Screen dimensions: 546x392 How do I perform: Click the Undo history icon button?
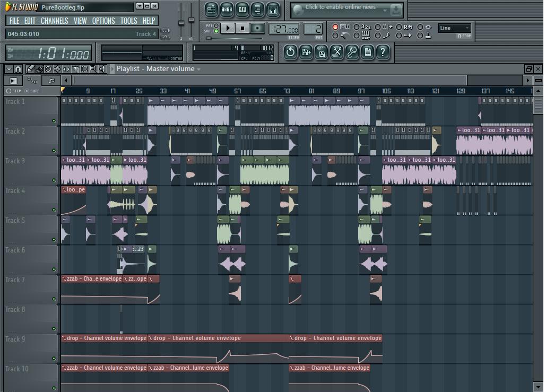click(290, 52)
